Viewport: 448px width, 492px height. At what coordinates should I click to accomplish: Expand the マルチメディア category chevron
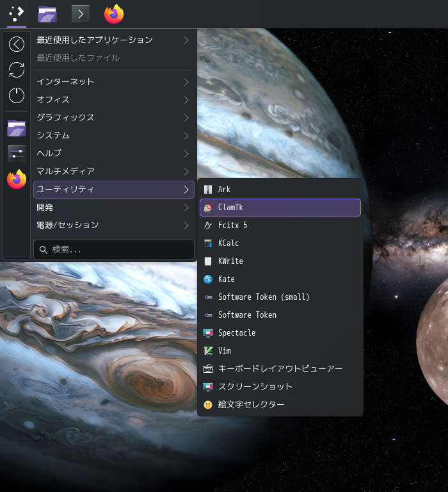[186, 171]
